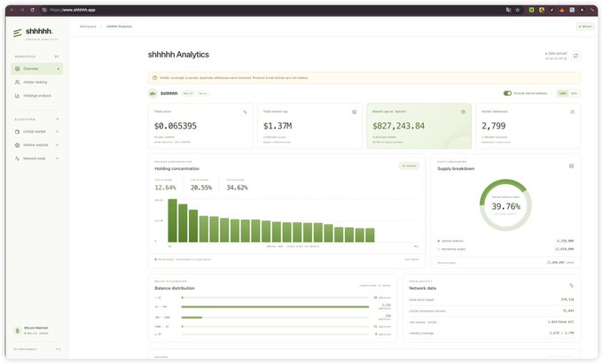The image size is (603, 364).
Task: Click the Network data activity icon
Action: pyautogui.click(x=571, y=285)
